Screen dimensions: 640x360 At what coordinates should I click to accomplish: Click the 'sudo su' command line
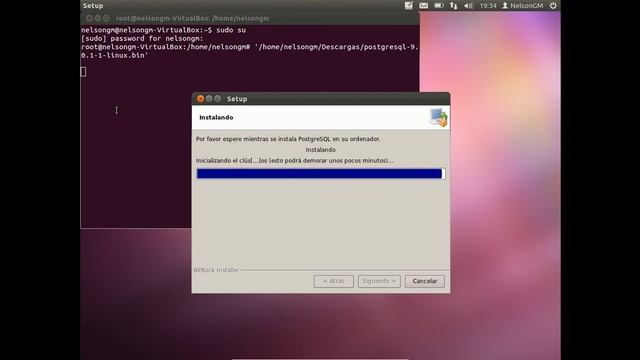[163, 30]
